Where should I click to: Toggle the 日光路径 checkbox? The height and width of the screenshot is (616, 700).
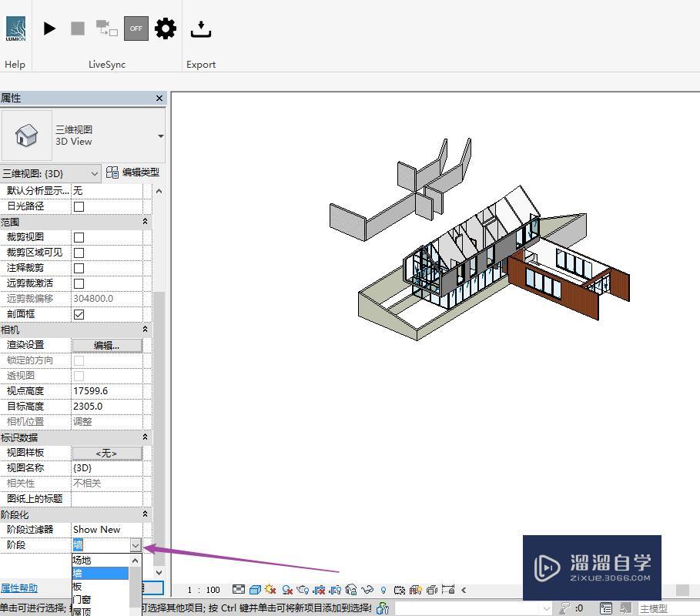point(79,206)
